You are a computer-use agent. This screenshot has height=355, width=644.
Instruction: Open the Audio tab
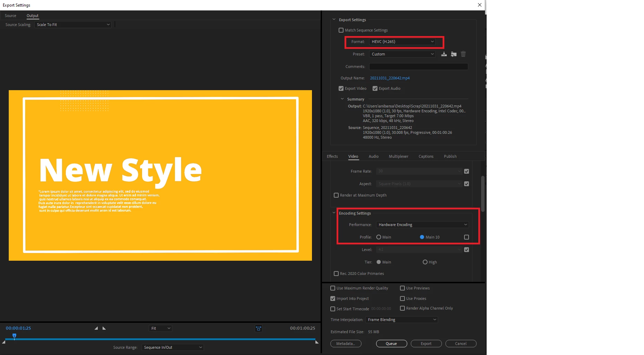(374, 156)
